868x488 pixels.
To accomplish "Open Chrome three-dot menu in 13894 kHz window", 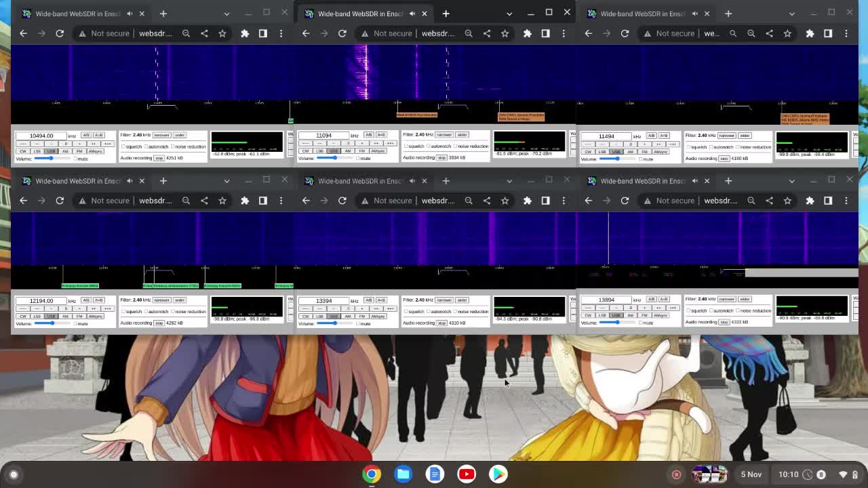I will (x=846, y=201).
